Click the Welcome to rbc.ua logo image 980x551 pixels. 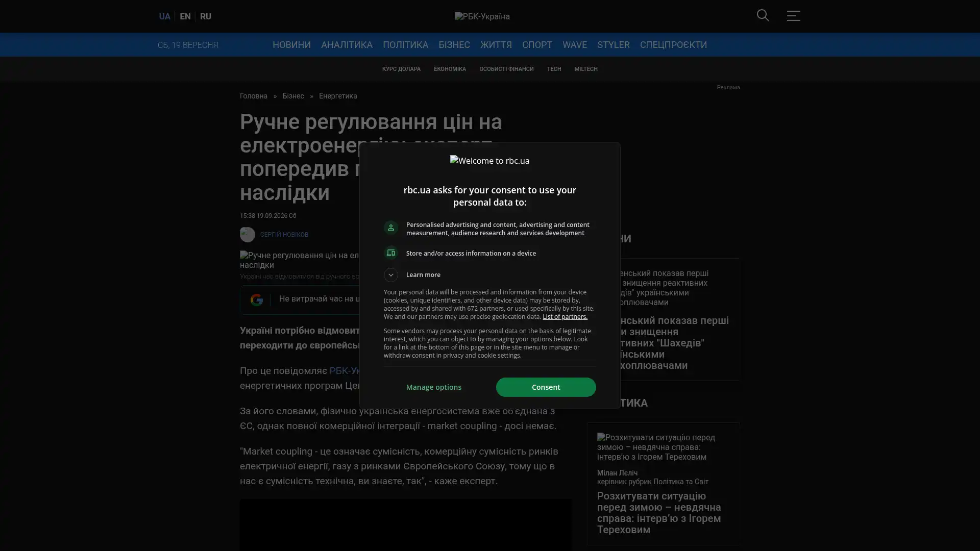489,161
